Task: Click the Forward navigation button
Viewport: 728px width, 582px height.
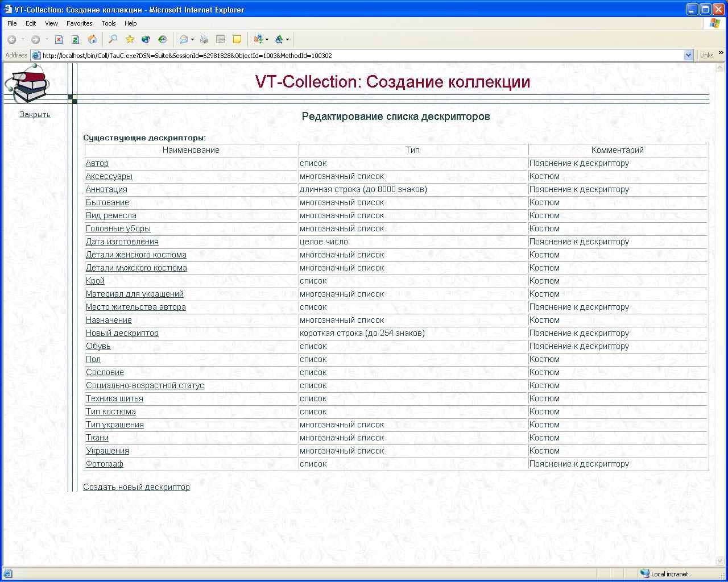Action: 35,39
